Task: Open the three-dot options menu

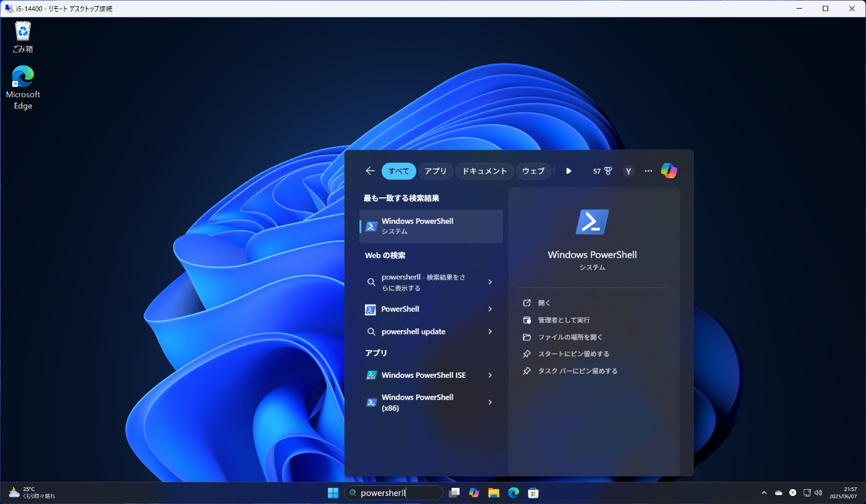Action: [648, 171]
